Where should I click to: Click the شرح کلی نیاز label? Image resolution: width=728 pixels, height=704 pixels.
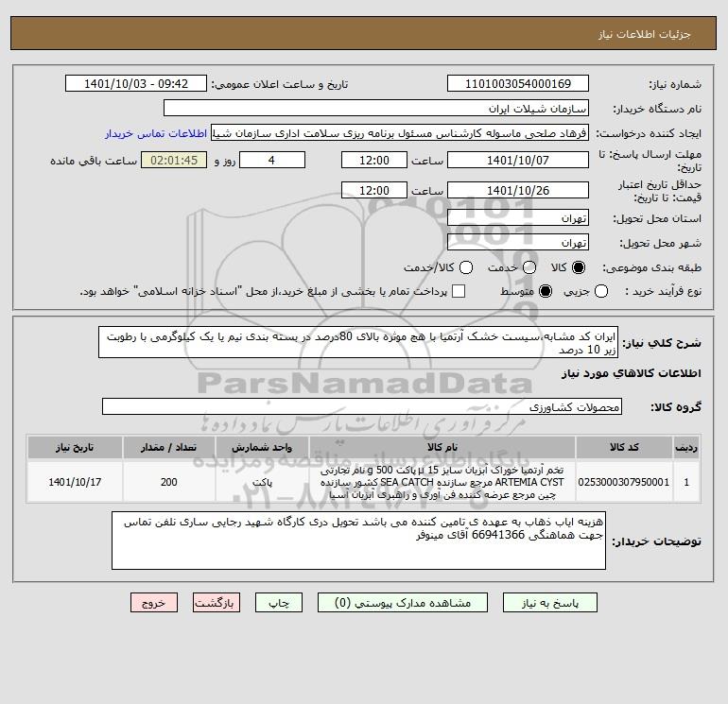(662, 343)
